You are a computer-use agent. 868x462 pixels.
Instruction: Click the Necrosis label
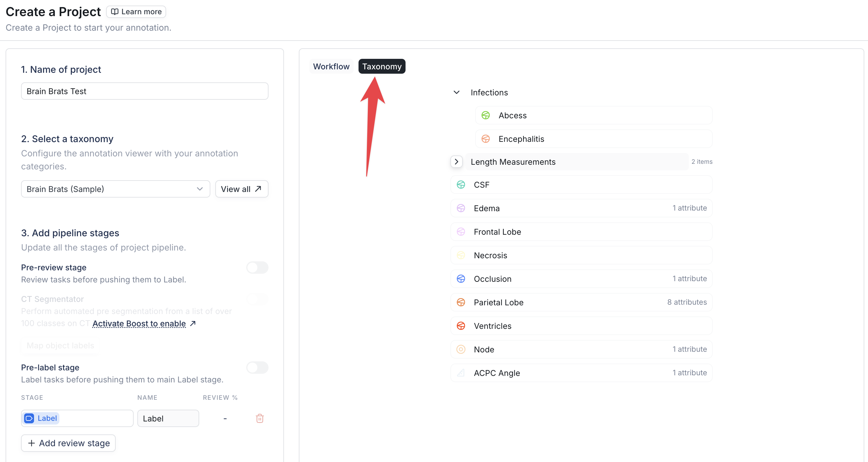point(490,255)
